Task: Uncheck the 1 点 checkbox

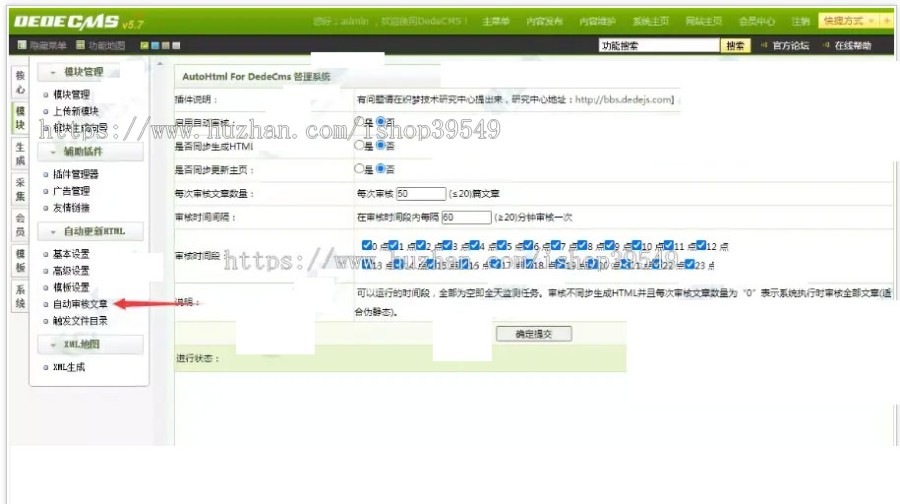Action: [393, 245]
